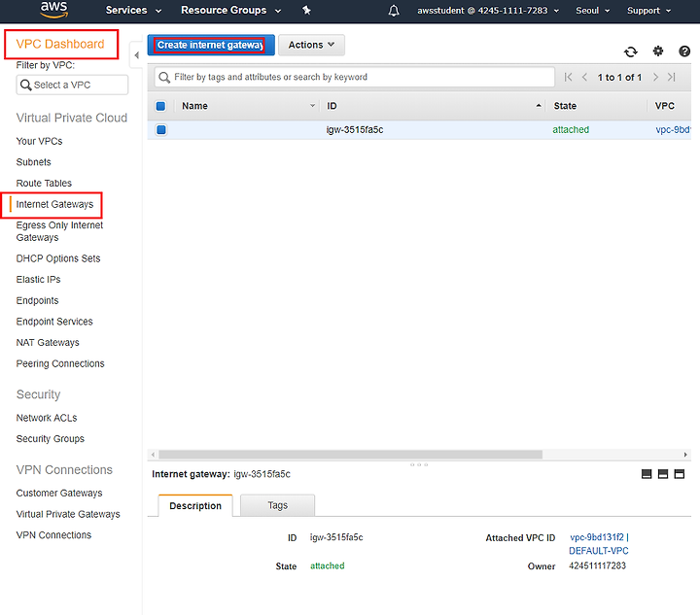700x615 pixels.
Task: Open the vpc-9bd link in table row
Action: (673, 130)
